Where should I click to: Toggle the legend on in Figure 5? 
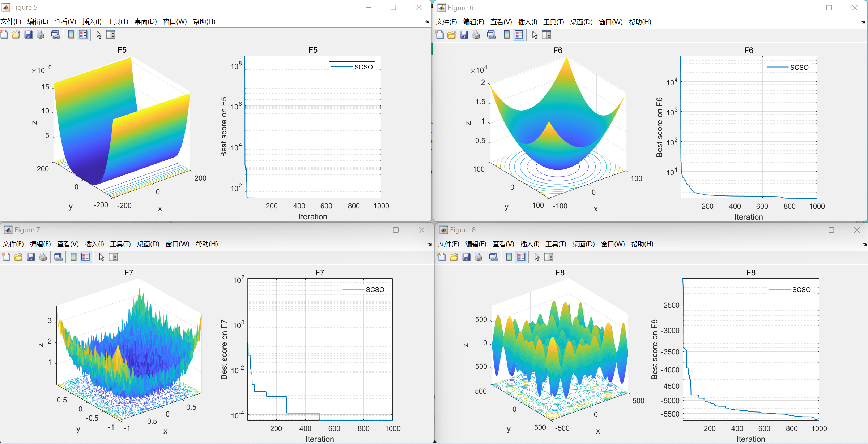pyautogui.click(x=83, y=34)
